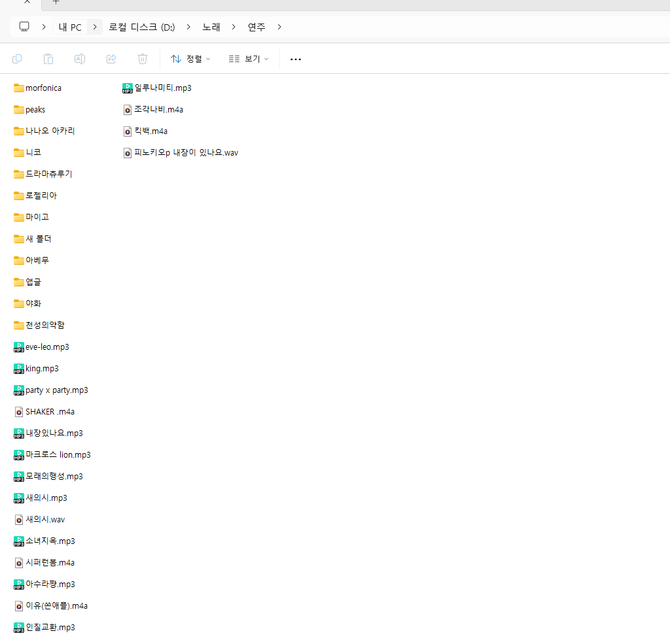Expand chevron after monitor icon
670x644 pixels.
click(x=44, y=27)
